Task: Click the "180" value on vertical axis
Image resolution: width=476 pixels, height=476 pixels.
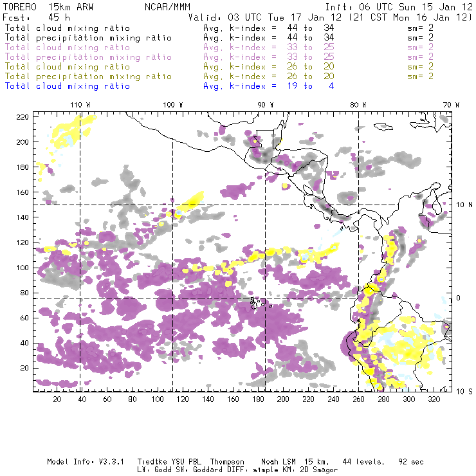Action: pyautogui.click(x=23, y=167)
